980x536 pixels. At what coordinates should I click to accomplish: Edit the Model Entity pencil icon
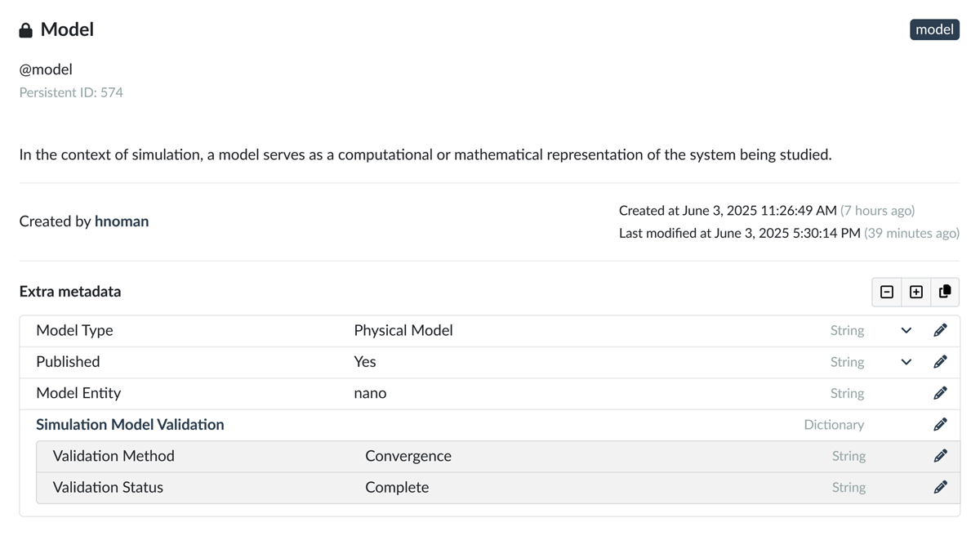click(941, 393)
